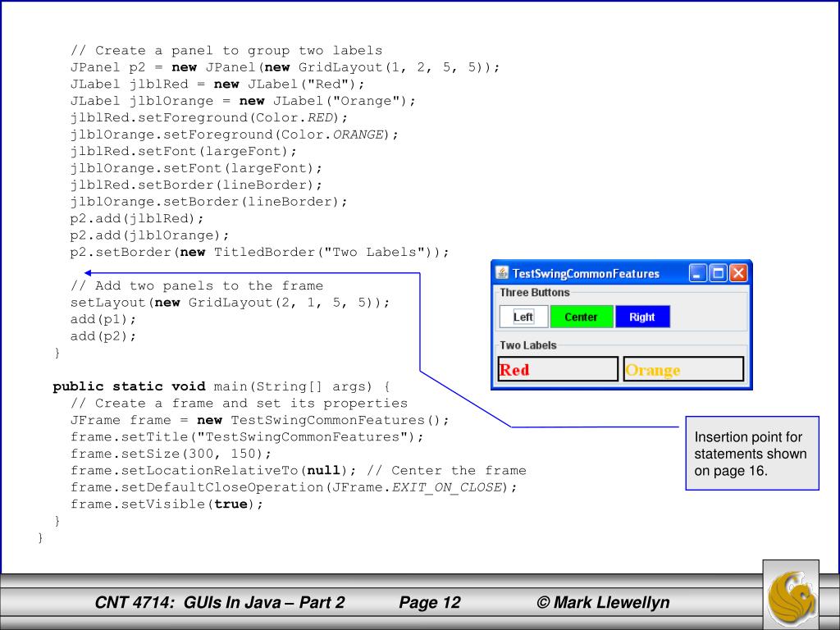Image resolution: width=840 pixels, height=630 pixels.
Task: Click the Java icon in TestSwingCommonFeatures title bar
Action: 502,273
